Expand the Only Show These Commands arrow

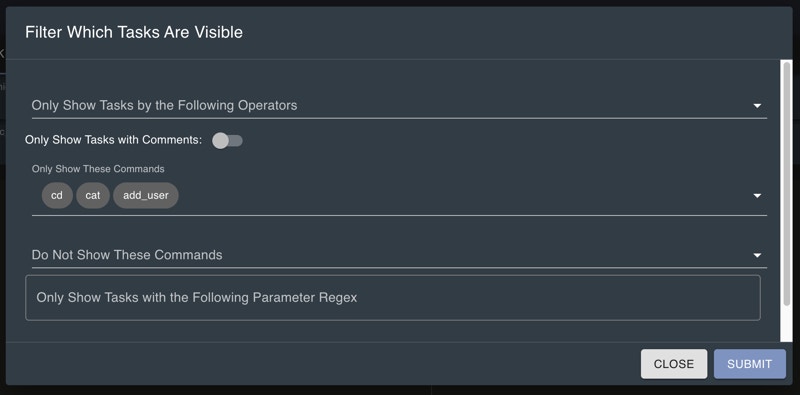pyautogui.click(x=757, y=196)
